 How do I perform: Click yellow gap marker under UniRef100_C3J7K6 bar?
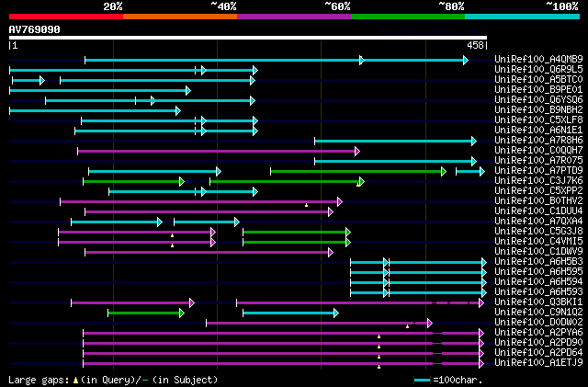click(358, 185)
